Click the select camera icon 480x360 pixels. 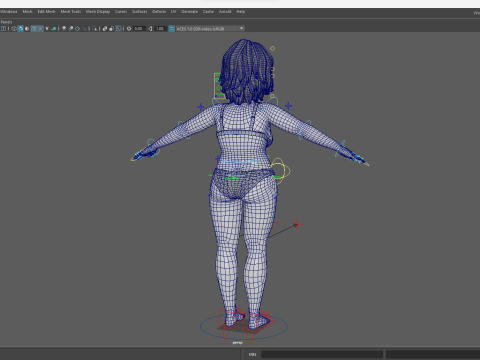(x=3, y=29)
